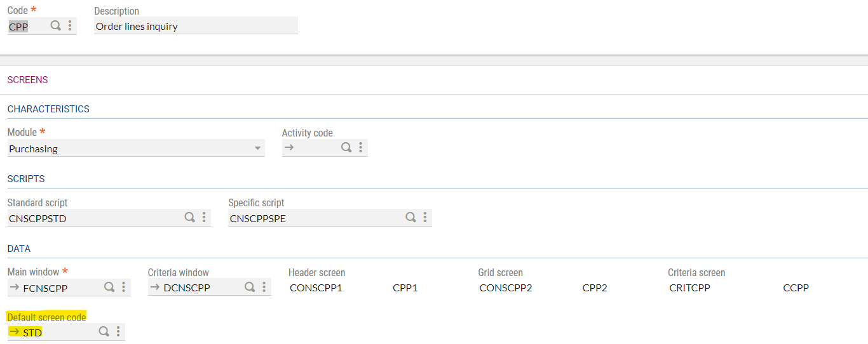
Task: Click the Main window jump arrow icon
Action: (x=14, y=288)
